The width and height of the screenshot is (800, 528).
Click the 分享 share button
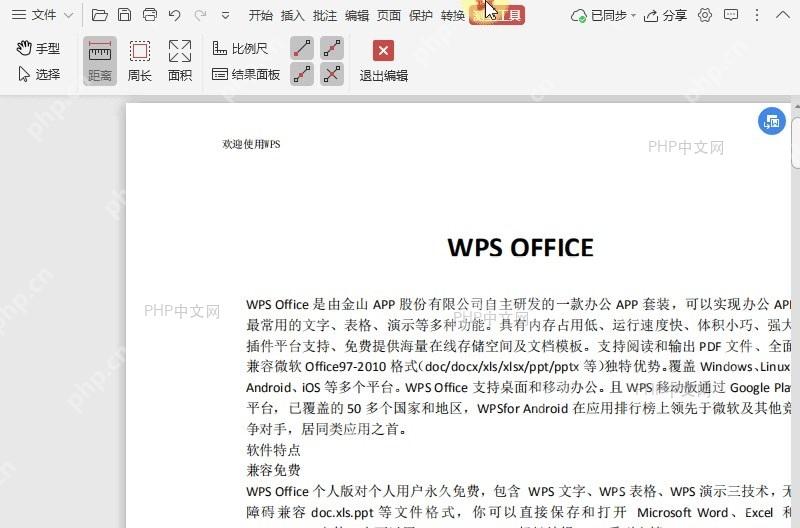(665, 16)
